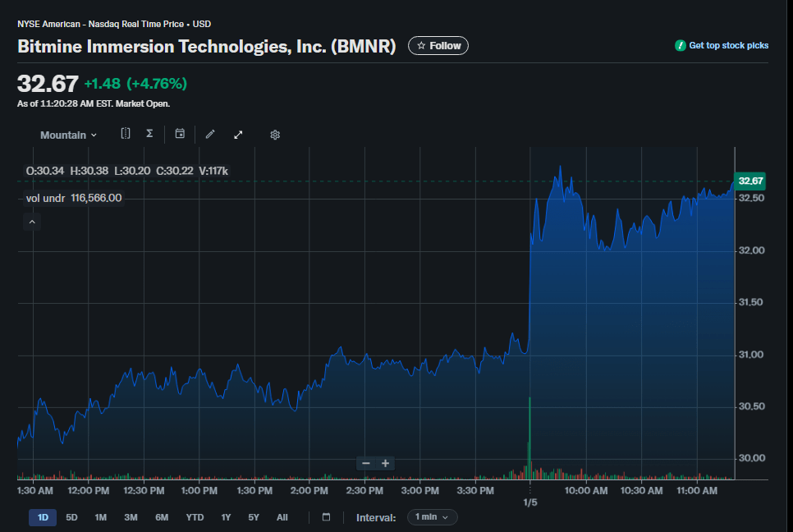The width and height of the screenshot is (793, 532).
Task: Select the 1D time range
Action: (43, 517)
